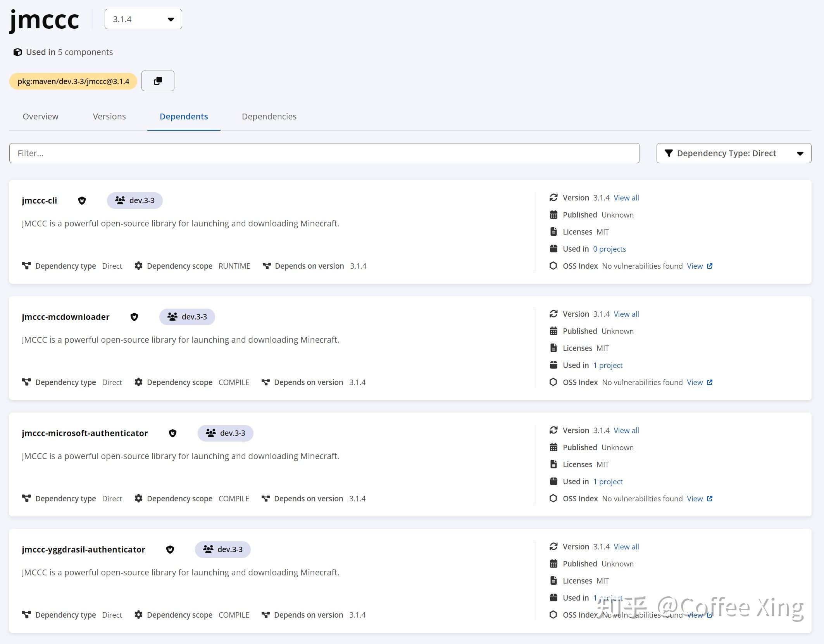Click shield icon beside jmccc-microsoft-authenticator
824x644 pixels.
[x=172, y=433]
